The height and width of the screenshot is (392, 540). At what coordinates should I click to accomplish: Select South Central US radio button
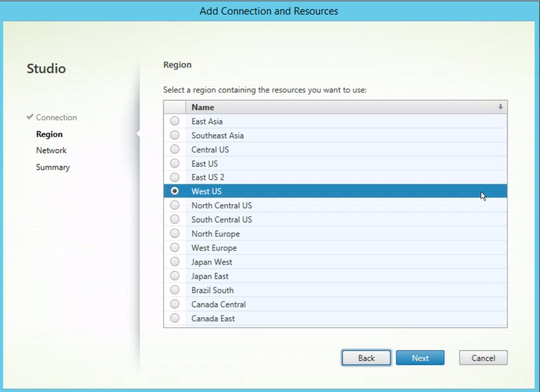(x=174, y=220)
